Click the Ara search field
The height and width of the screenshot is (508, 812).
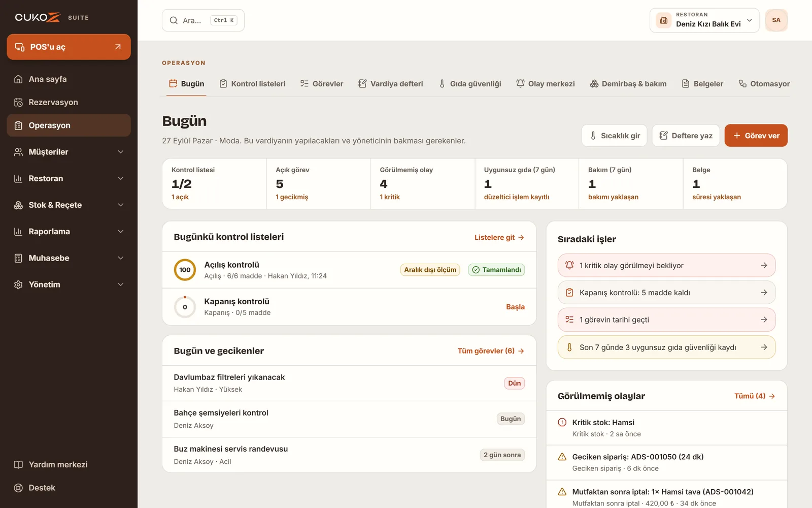203,20
